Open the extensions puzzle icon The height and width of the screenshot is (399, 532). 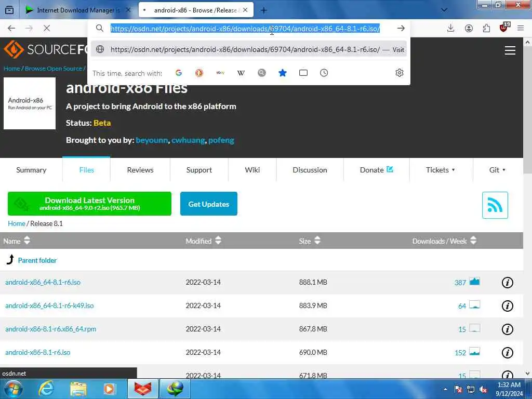486,28
